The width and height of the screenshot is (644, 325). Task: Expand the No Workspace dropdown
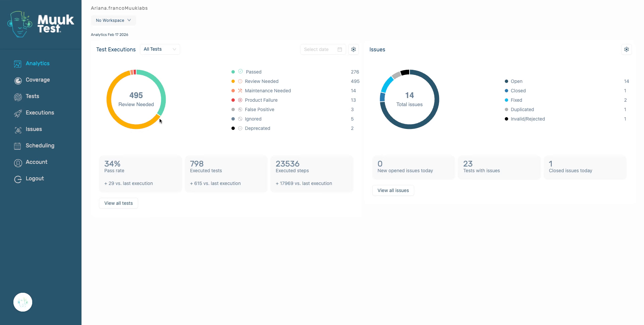113,20
